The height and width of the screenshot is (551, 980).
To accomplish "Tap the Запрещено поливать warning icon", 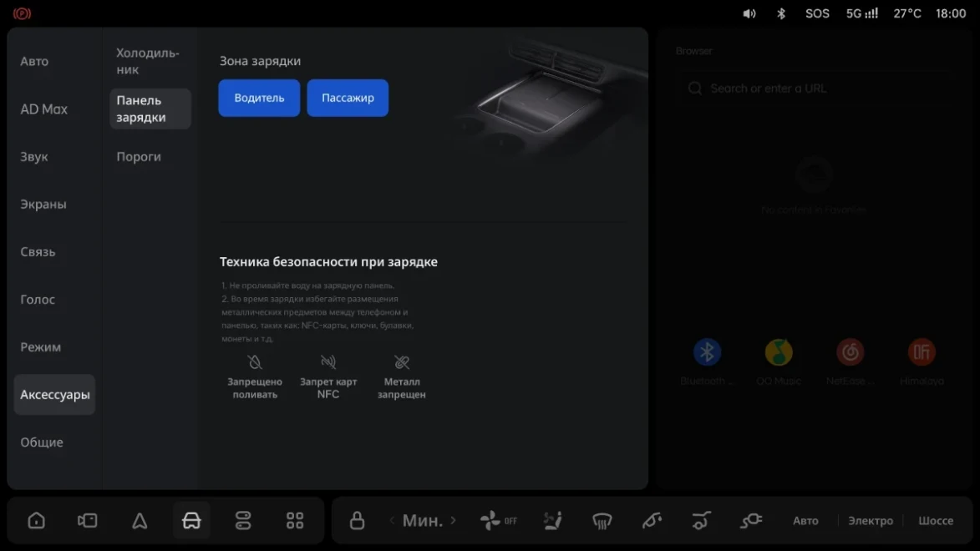I will (x=254, y=362).
